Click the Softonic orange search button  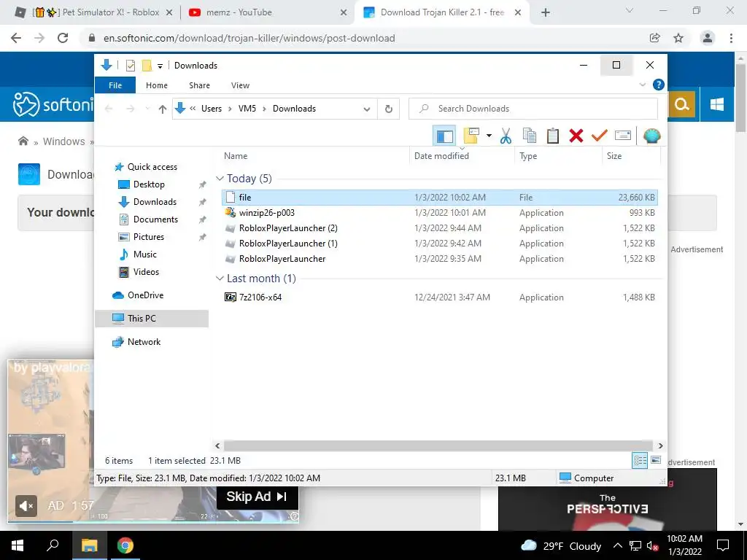coord(682,104)
